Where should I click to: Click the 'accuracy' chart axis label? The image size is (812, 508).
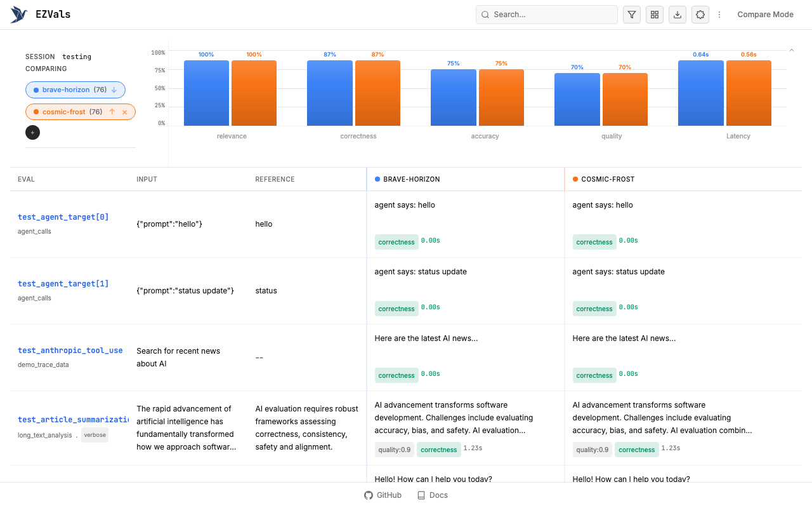pyautogui.click(x=485, y=136)
